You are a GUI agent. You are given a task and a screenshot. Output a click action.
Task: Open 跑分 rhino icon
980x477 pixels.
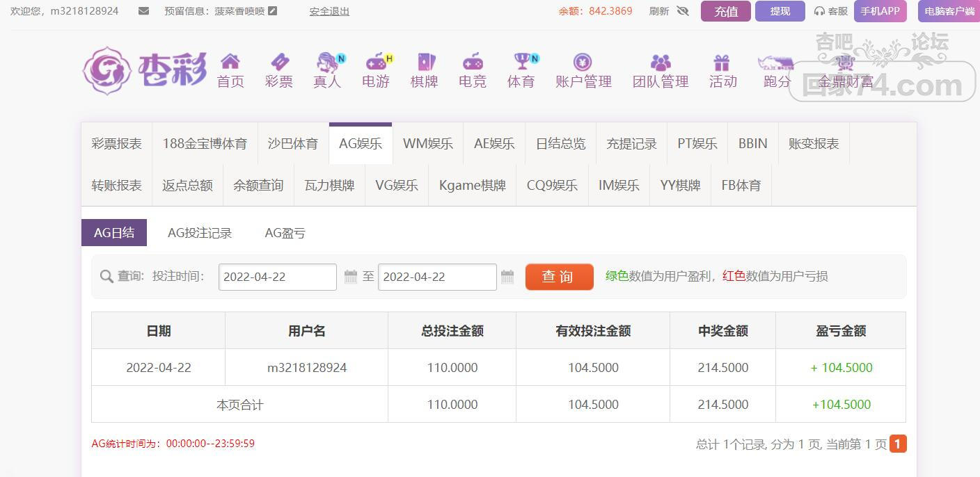[776, 63]
